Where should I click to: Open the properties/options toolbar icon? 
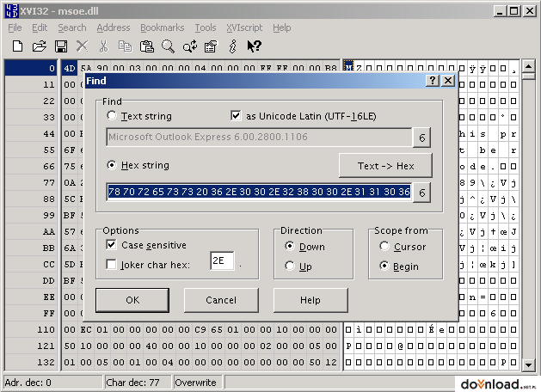211,46
